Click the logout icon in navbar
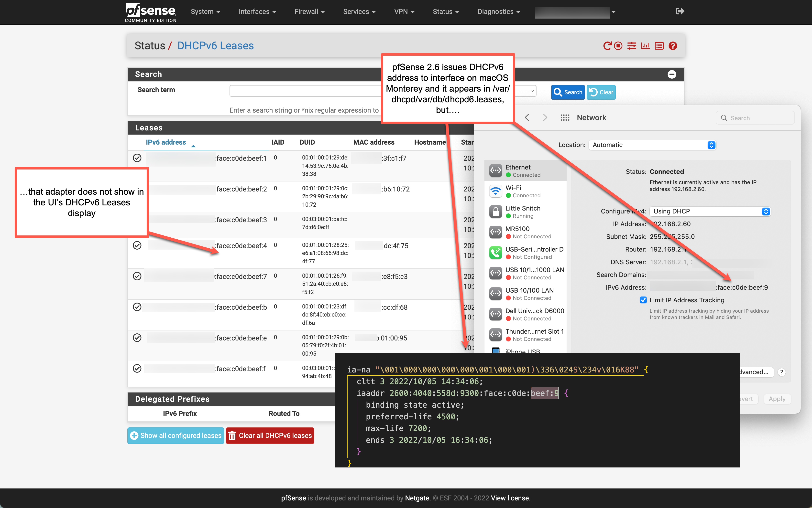Viewport: 812px width, 508px height. click(x=680, y=11)
